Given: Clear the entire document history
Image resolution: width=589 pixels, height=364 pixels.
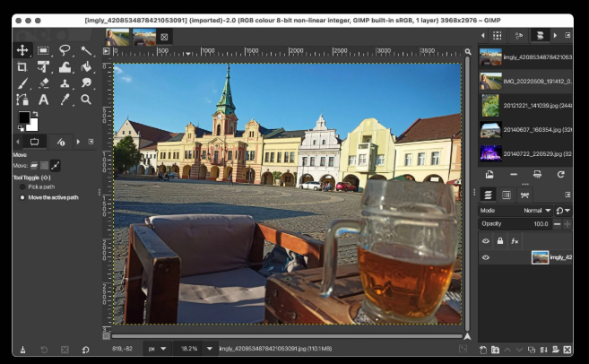Looking at the screenshot, I should (537, 174).
